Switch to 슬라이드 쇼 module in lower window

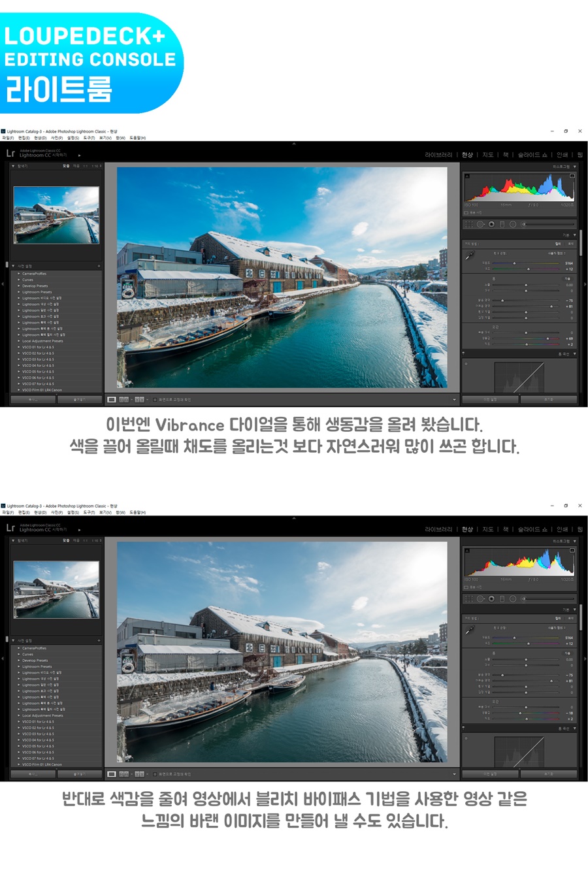(532, 529)
